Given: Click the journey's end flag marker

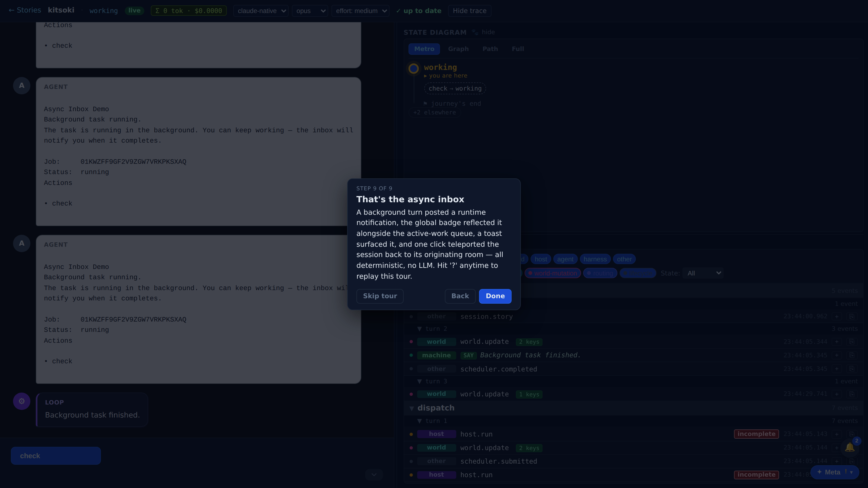Looking at the screenshot, I should tap(425, 104).
